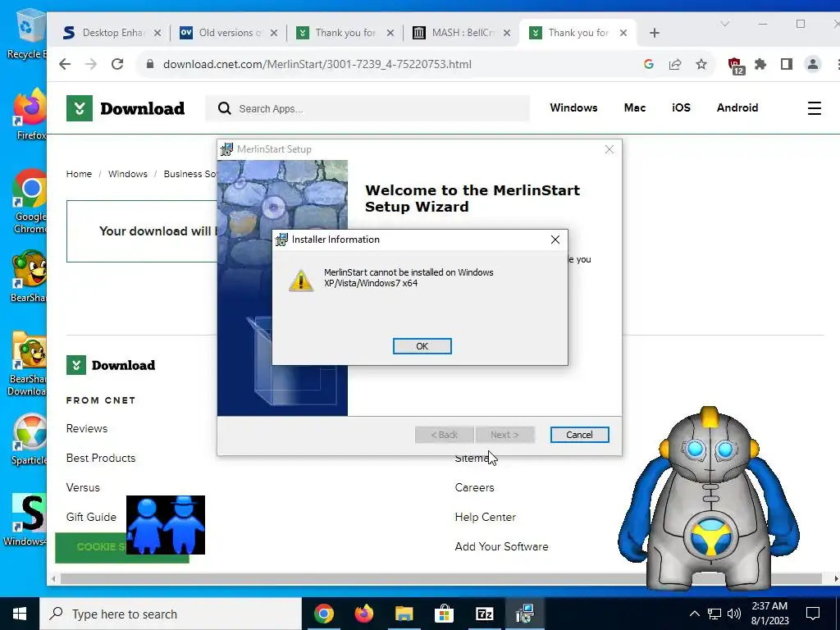Viewport: 840px width, 630px height.
Task: Open 7-Zip from the taskbar
Action: pos(484,614)
